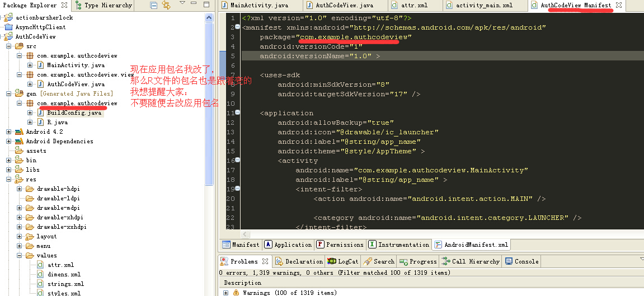Click the layout folder icon with warning
This screenshot has width=644, height=296.
(x=30, y=237)
